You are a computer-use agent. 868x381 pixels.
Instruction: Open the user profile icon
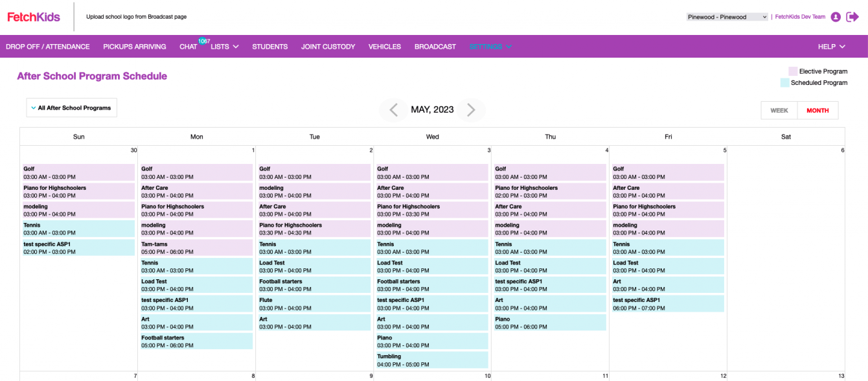[x=836, y=17]
